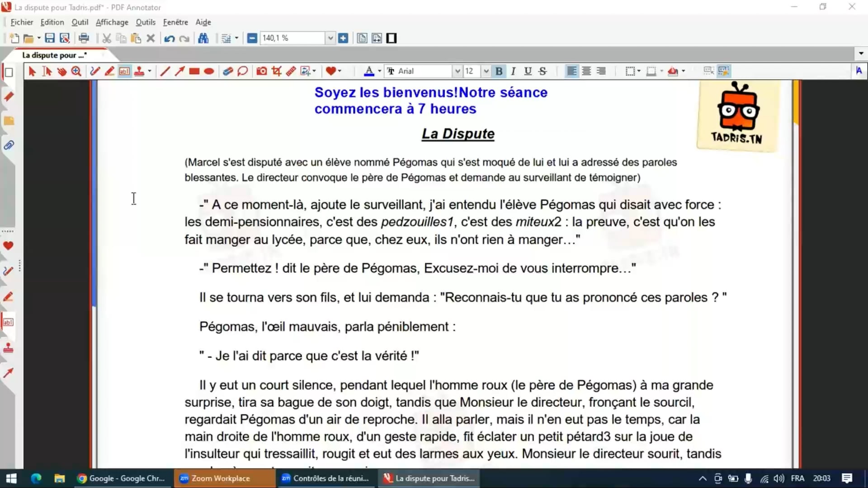Select the Lasso selection tool
The width and height of the screenshot is (868, 488).
242,71
